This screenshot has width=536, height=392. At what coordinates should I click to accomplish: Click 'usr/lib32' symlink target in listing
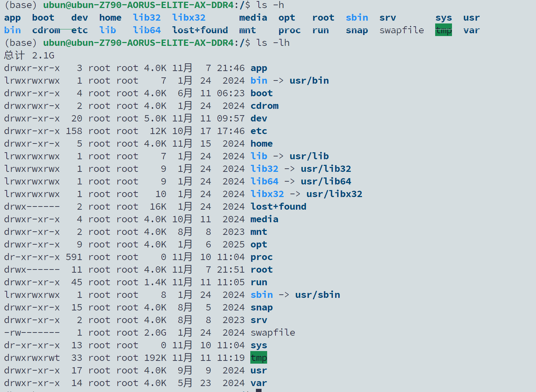(x=326, y=169)
